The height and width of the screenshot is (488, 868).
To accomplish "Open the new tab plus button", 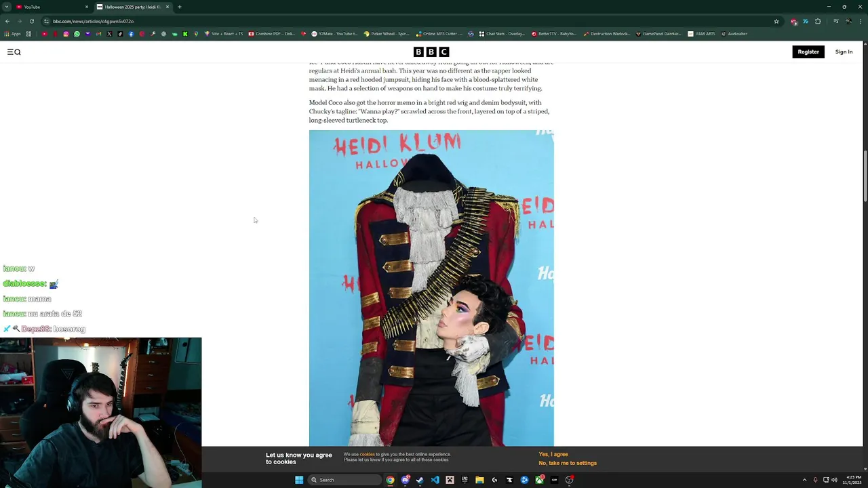I will point(179,7).
